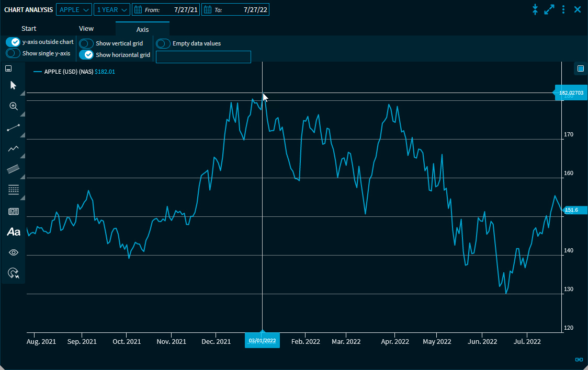Pick the parallel channel drawing tool
This screenshot has width=588, height=370.
coord(14,169)
